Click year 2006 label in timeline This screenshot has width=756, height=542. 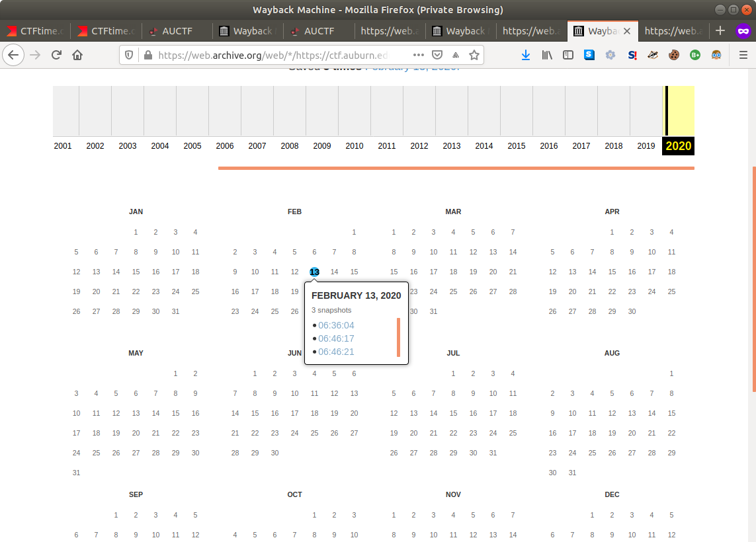pyautogui.click(x=225, y=146)
